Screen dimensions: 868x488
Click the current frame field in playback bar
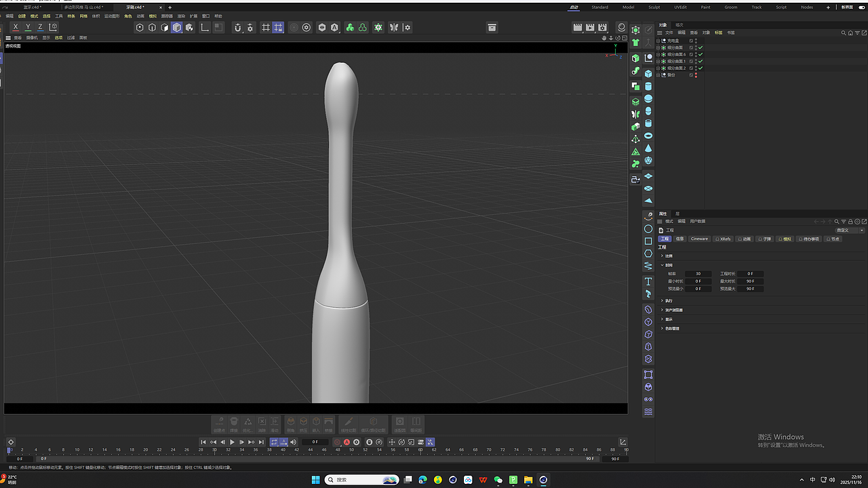click(315, 442)
